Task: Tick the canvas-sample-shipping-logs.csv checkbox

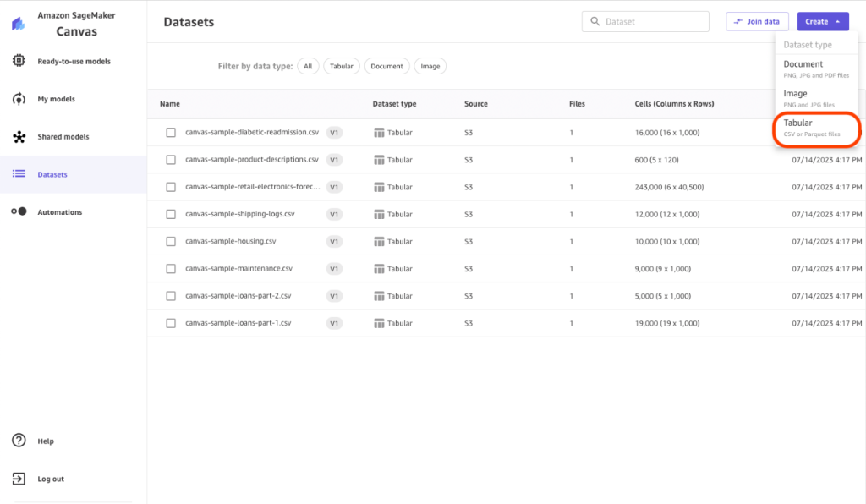Action: point(171,214)
